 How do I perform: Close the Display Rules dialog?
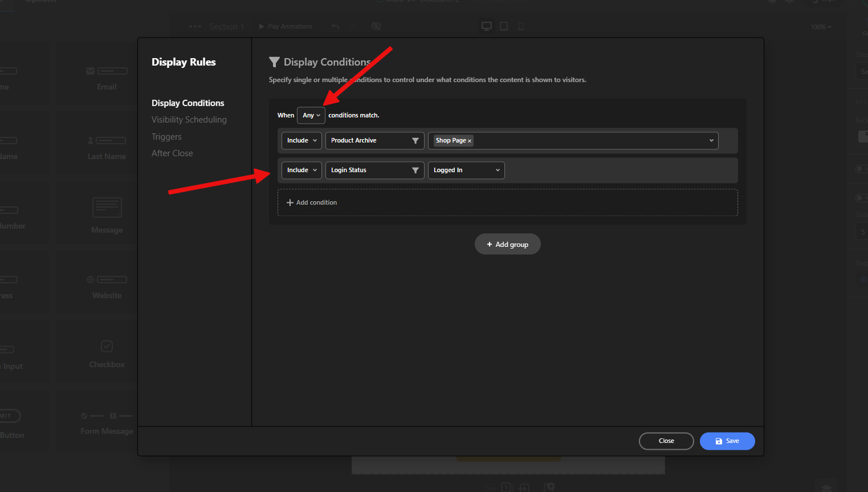coord(666,441)
